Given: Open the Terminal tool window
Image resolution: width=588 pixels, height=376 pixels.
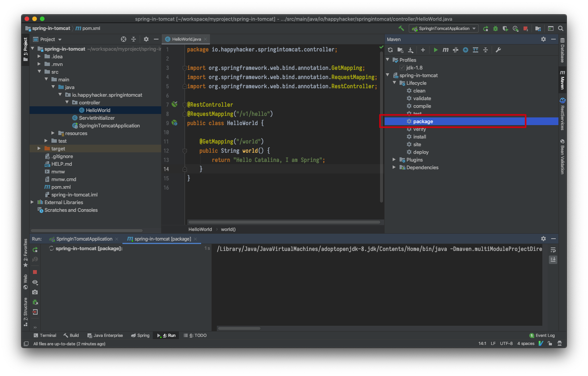Looking at the screenshot, I should tap(45, 335).
